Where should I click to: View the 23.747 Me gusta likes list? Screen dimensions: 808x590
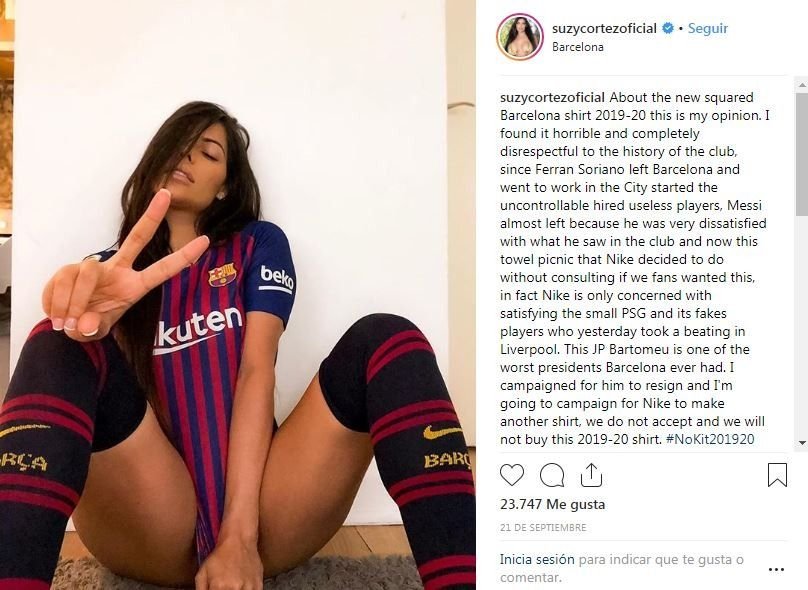[x=552, y=504]
